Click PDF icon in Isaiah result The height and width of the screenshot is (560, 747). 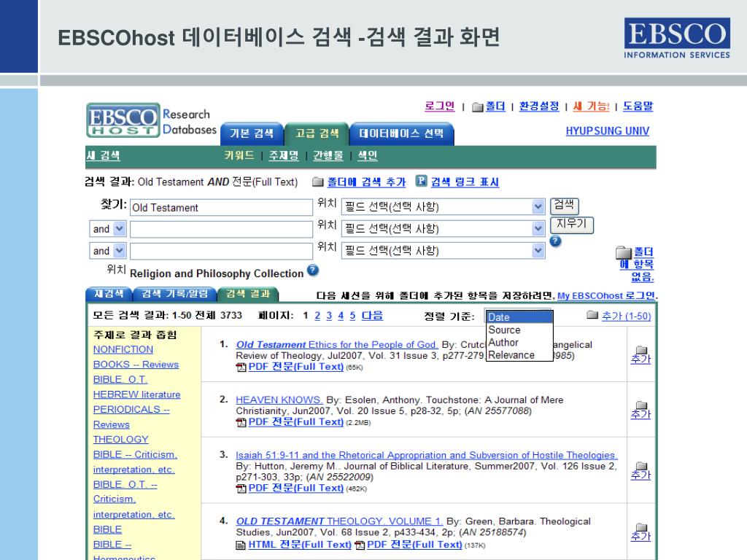[241, 489]
